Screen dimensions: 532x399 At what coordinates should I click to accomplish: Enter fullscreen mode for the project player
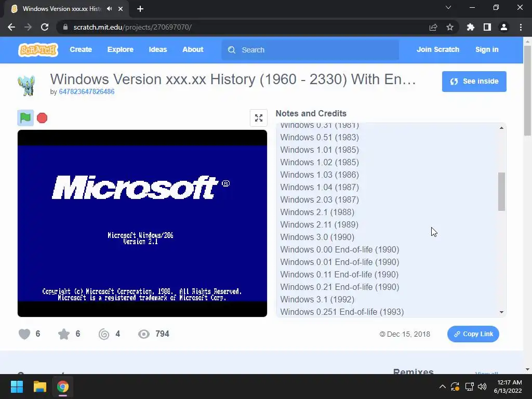coord(259,118)
